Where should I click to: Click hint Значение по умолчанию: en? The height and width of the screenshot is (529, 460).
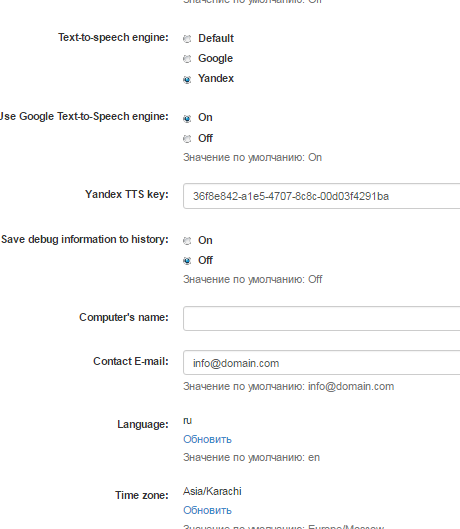(251, 457)
